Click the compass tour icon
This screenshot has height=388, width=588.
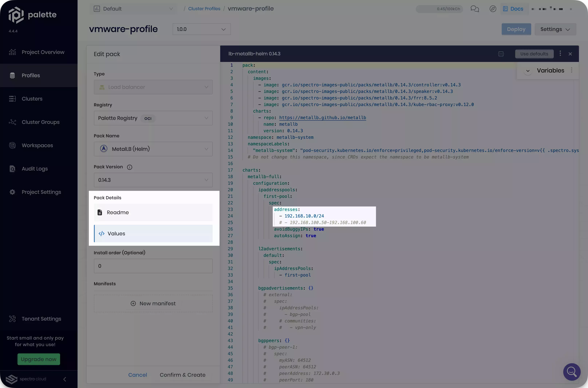(493, 9)
